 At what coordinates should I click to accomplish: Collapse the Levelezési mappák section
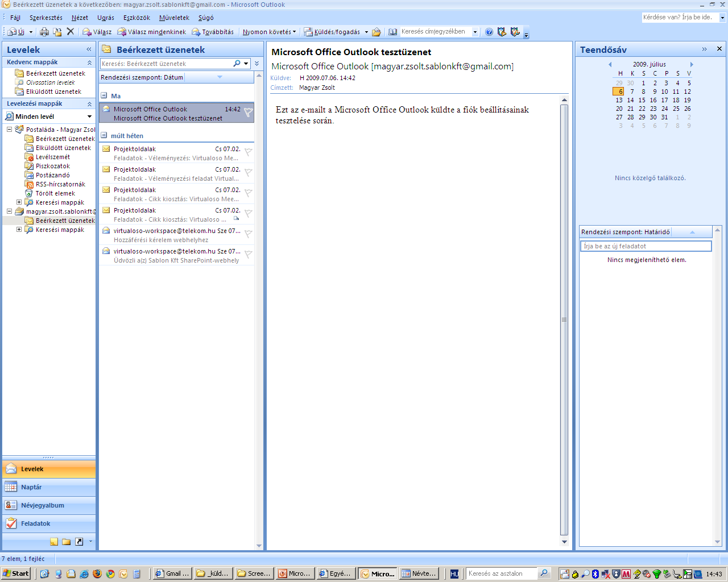(x=89, y=104)
